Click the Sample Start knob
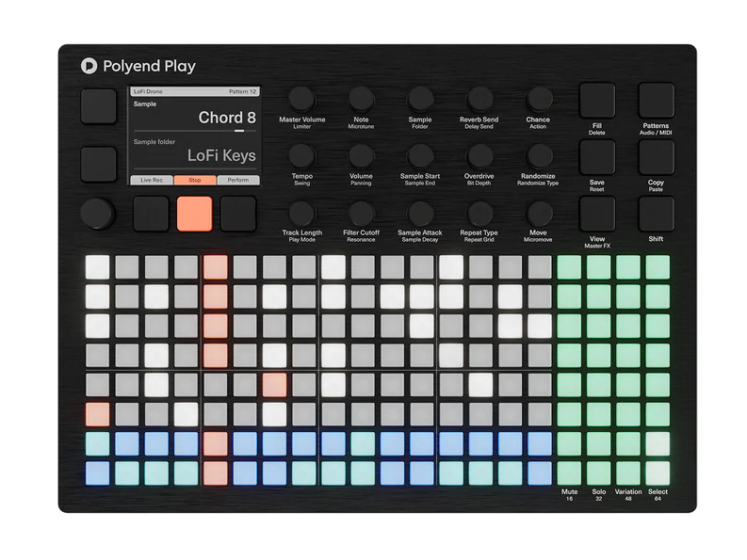Image resolution: width=747 pixels, height=560 pixels. [420, 155]
